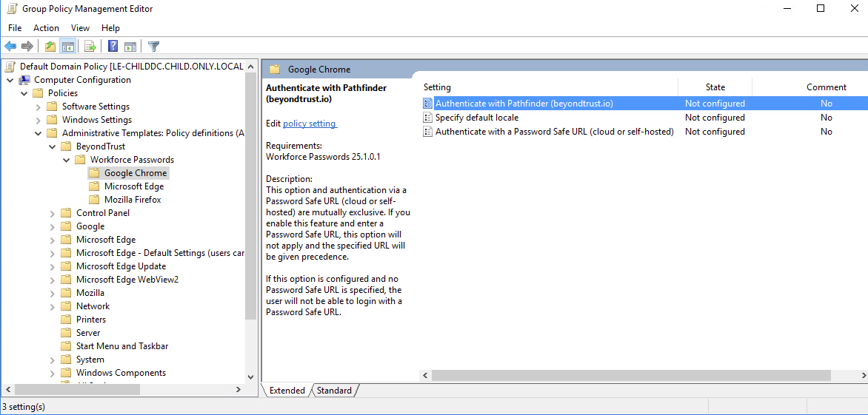Collapse the Workforce Passwords node
The image size is (868, 415).
[67, 160]
